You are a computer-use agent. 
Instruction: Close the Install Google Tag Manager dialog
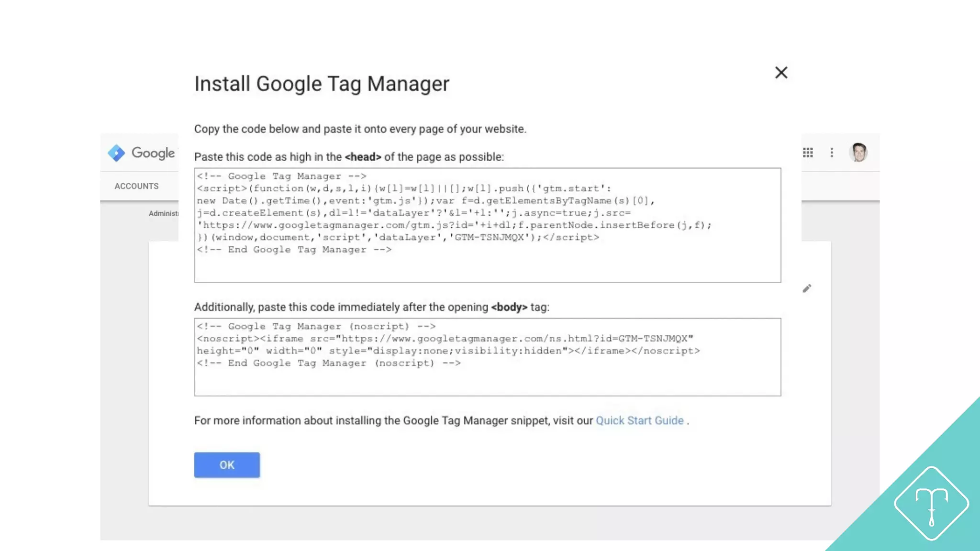click(x=781, y=73)
